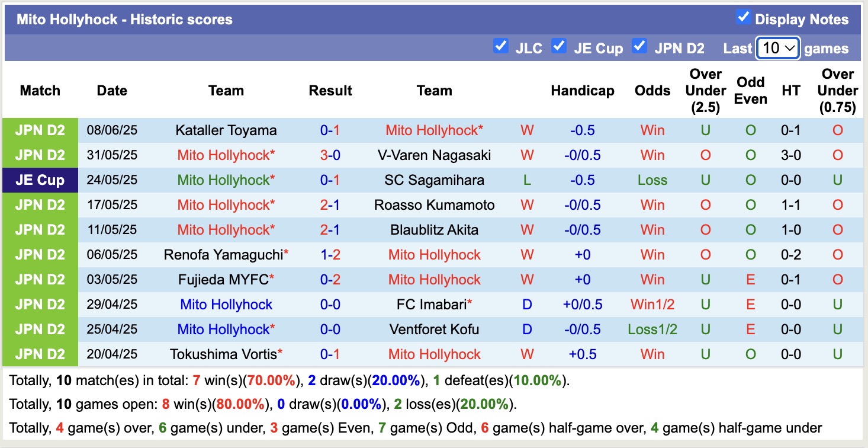The width and height of the screenshot is (868, 448).
Task: Click the JE Cup competition badge
Action: coord(40,180)
